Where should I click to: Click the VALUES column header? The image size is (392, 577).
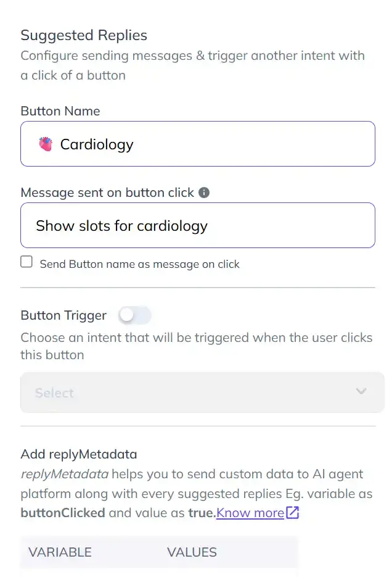coord(191,552)
